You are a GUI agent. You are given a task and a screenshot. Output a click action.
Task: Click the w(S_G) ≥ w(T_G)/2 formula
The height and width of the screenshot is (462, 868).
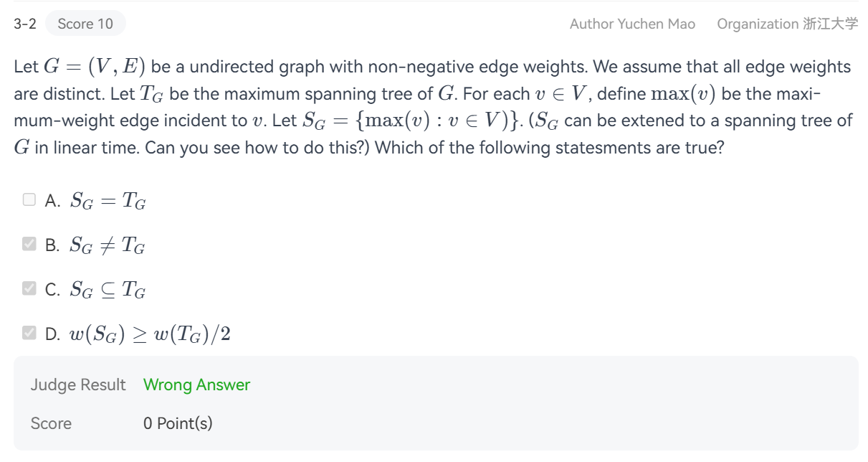pos(150,334)
